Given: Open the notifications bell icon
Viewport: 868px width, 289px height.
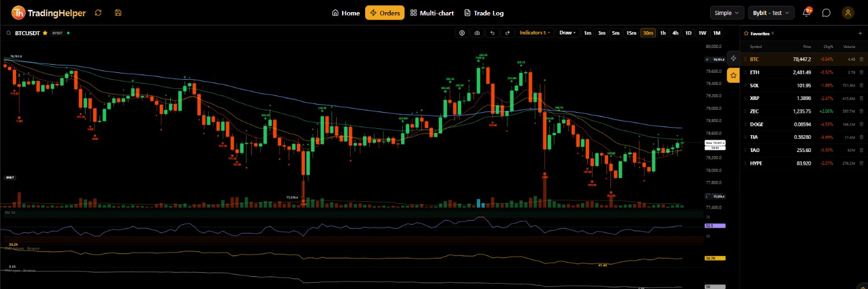Looking at the screenshot, I should click(x=807, y=13).
